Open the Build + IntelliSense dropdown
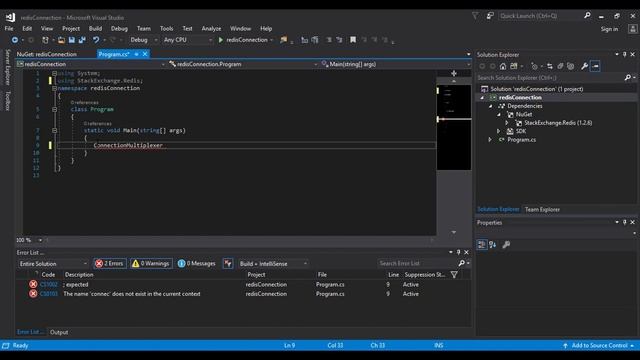640x360 pixels. coord(273,264)
